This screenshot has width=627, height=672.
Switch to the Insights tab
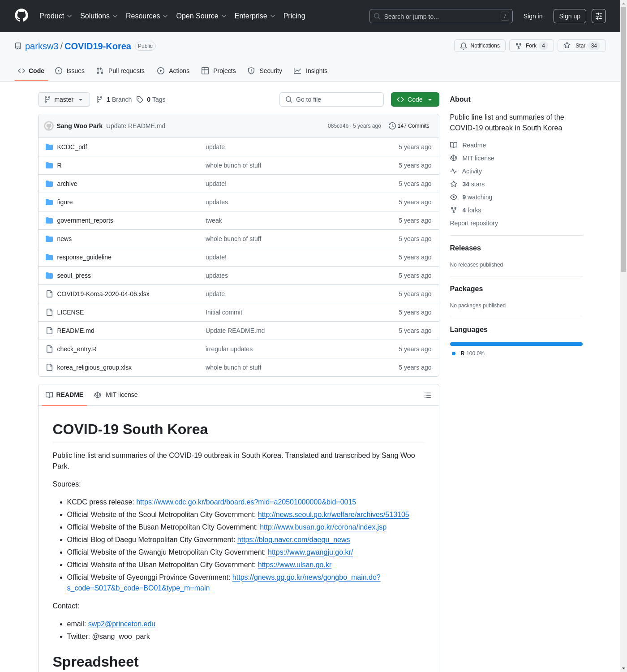tap(311, 71)
